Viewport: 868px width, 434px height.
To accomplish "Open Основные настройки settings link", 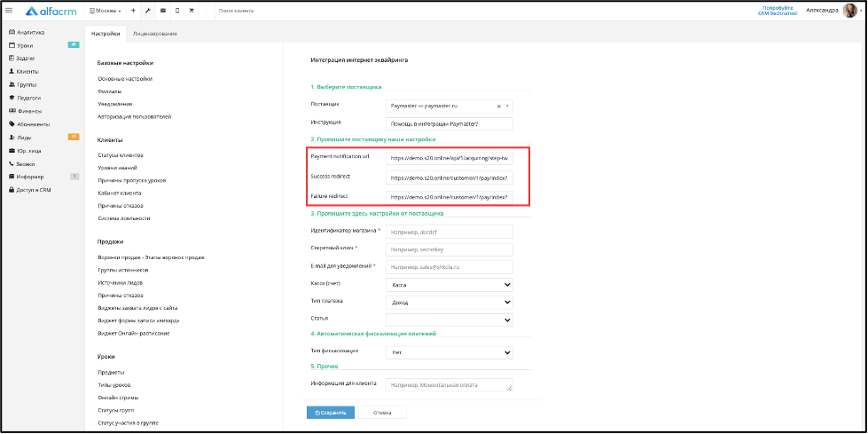I will pos(125,79).
